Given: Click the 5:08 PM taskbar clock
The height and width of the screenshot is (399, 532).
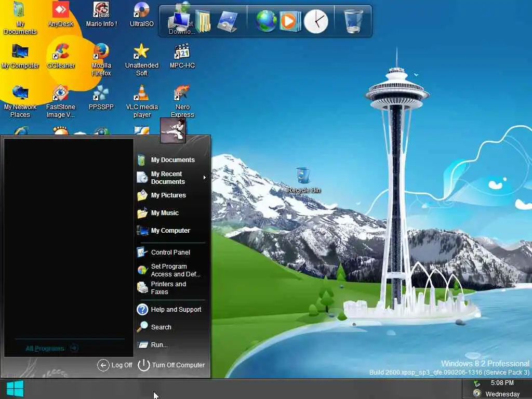Looking at the screenshot, I should click(x=502, y=383).
